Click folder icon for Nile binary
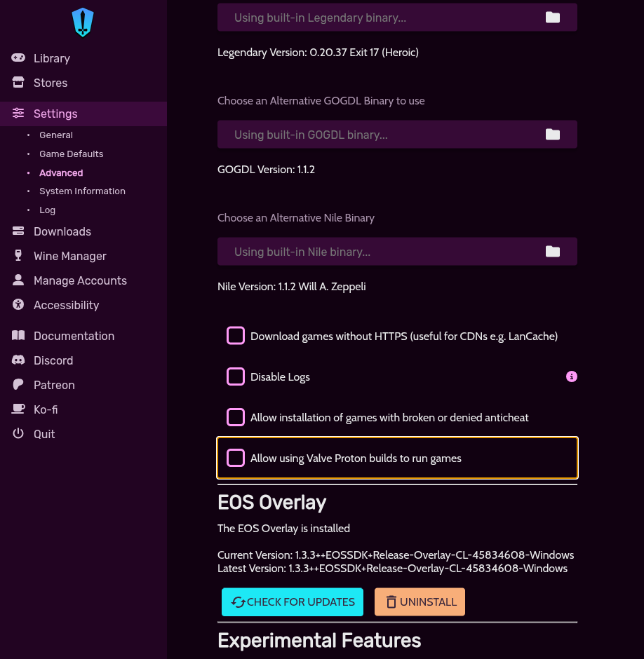The width and height of the screenshot is (644, 659). pyautogui.click(x=553, y=252)
